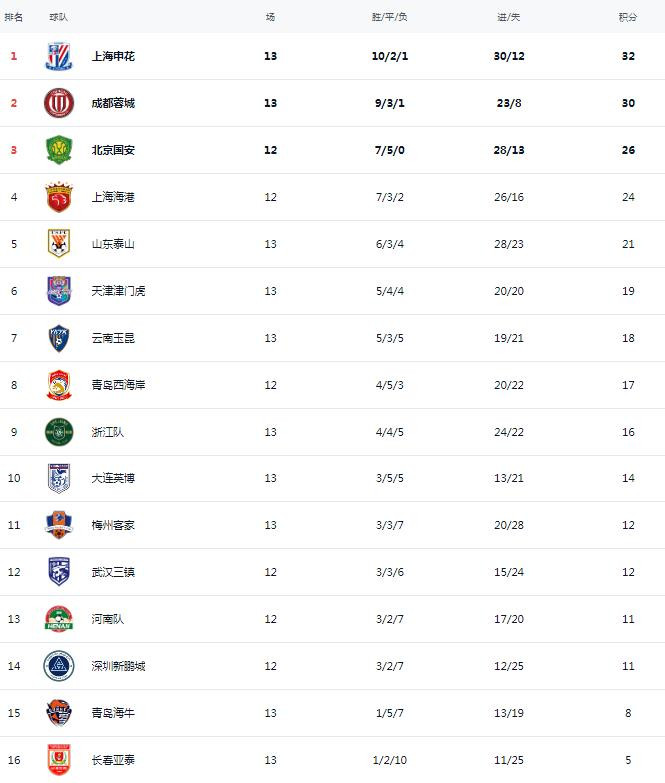This screenshot has height=783, width=665.
Task: Click the Shandong Taishan team logo
Action: 59,244
